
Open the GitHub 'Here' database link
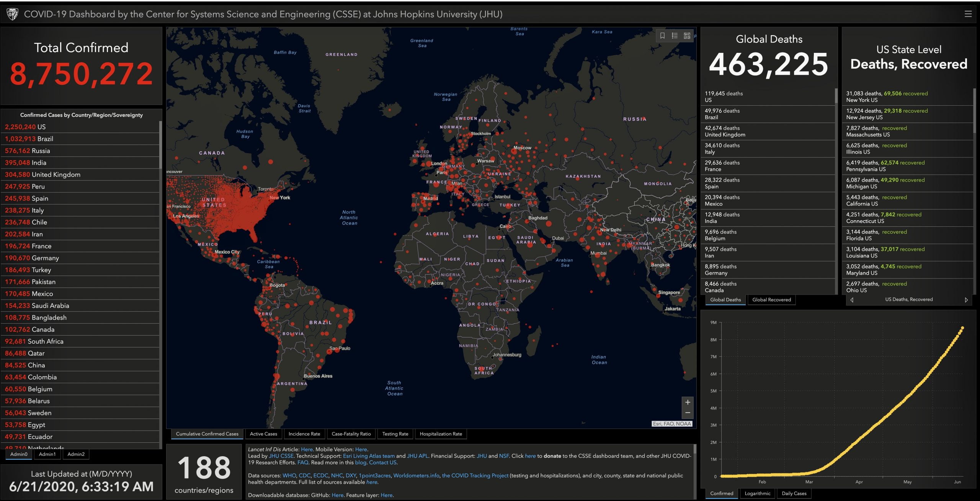coord(337,495)
